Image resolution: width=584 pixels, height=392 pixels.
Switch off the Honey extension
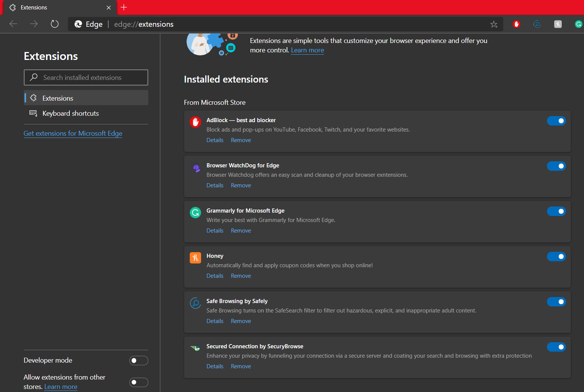tap(556, 257)
